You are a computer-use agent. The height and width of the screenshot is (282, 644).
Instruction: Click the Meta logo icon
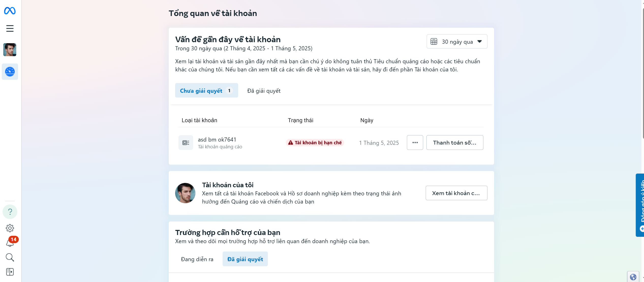point(10,11)
